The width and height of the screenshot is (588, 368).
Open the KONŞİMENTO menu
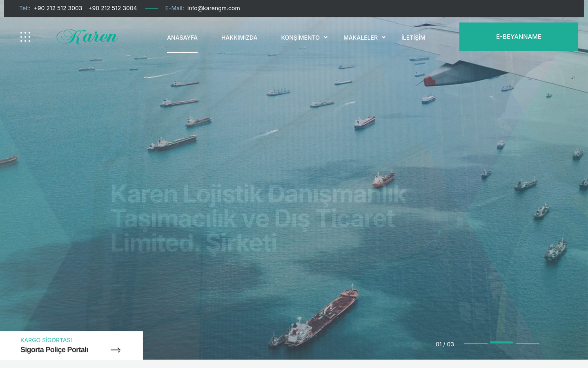(300, 38)
